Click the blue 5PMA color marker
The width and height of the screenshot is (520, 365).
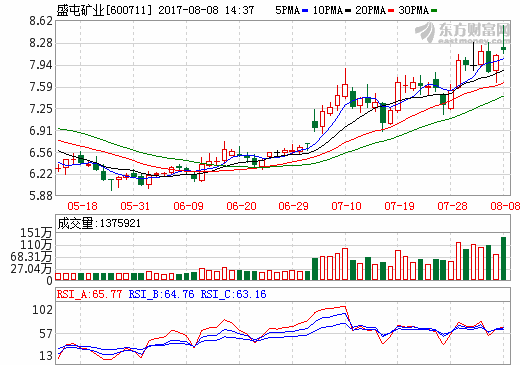pos(305,11)
